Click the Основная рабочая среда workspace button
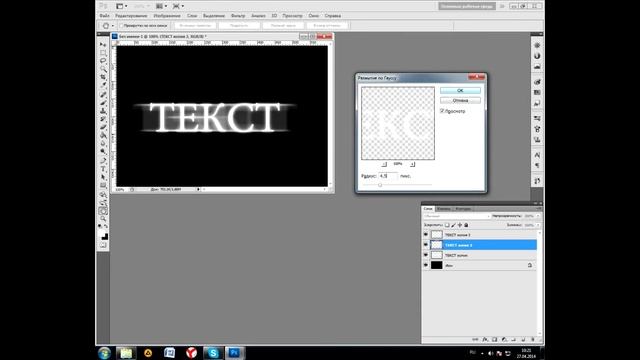The width and height of the screenshot is (640, 360). 467,6
